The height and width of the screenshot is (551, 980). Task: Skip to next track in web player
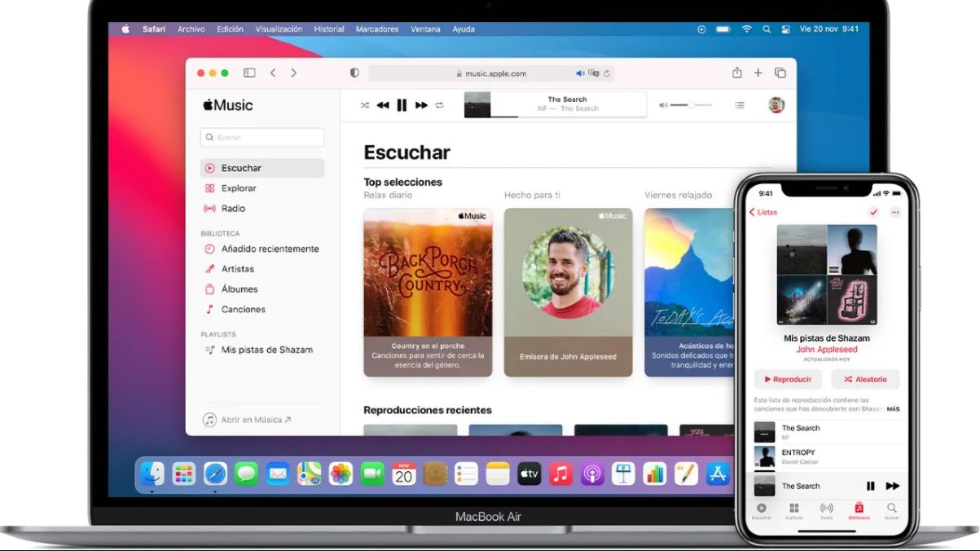tap(421, 105)
